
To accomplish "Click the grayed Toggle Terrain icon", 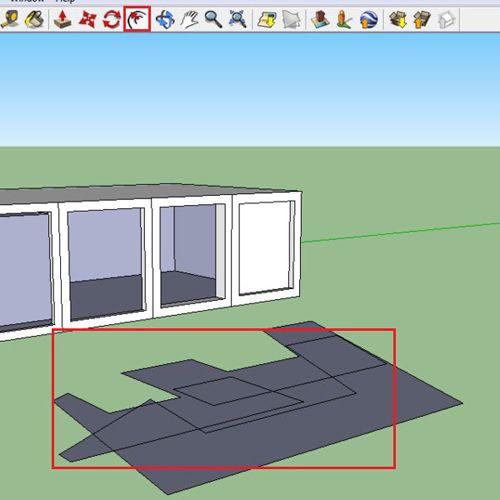I will tap(291, 20).
